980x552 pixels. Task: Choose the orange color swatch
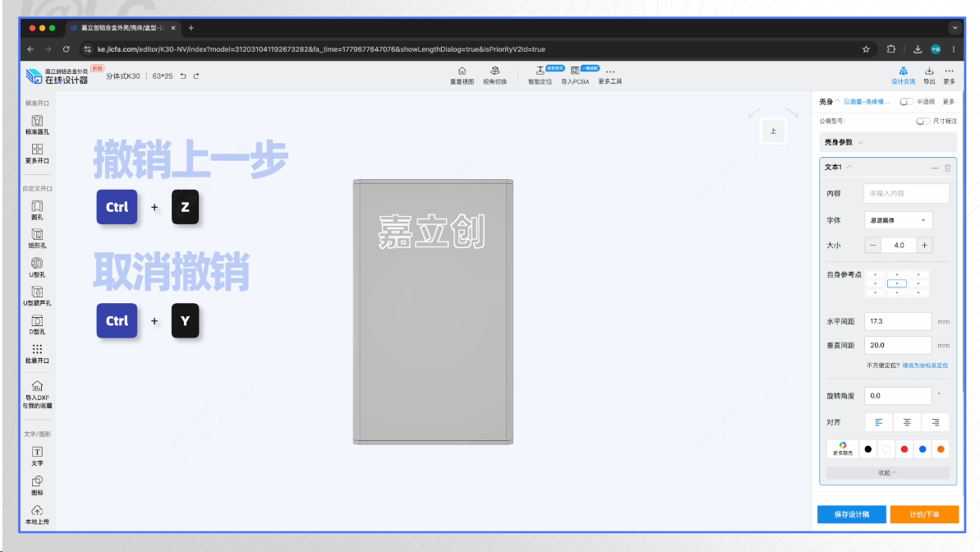[x=941, y=448]
